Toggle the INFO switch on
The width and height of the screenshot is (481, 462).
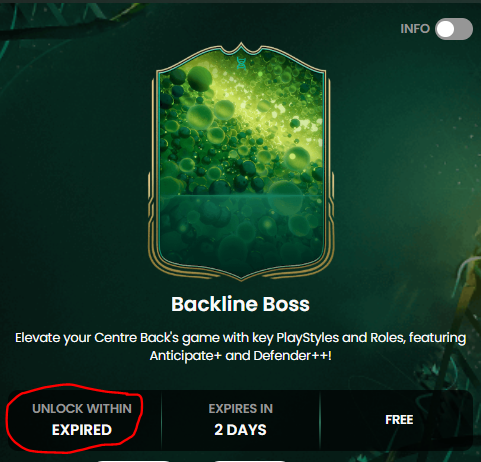point(454,29)
